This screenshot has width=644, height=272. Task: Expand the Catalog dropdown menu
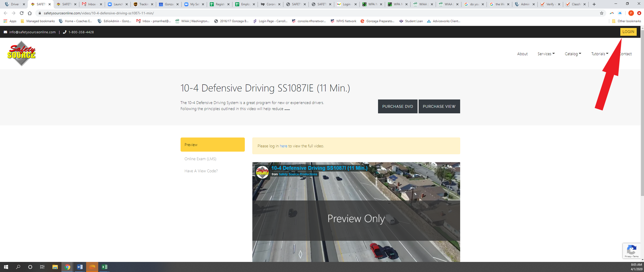573,54
